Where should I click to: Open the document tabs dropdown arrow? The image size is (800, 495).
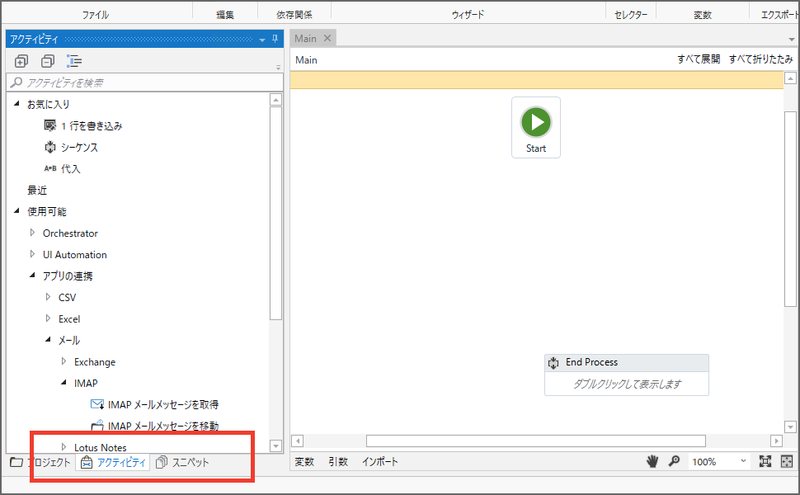(x=791, y=39)
